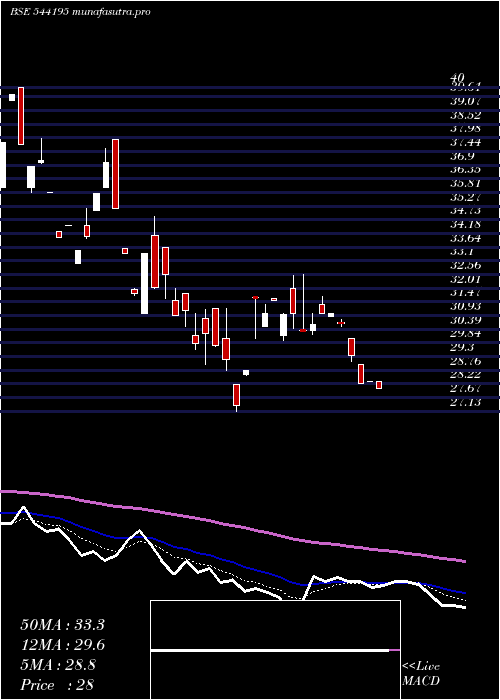Click the 29.84 price axis label
The width and height of the screenshot is (500, 700).
[x=465, y=334]
